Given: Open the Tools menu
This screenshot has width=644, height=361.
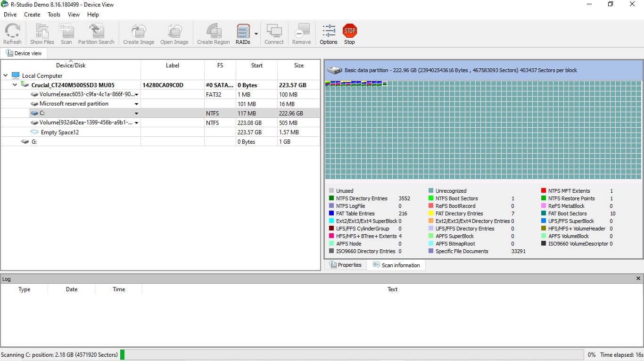Looking at the screenshot, I should (54, 15).
